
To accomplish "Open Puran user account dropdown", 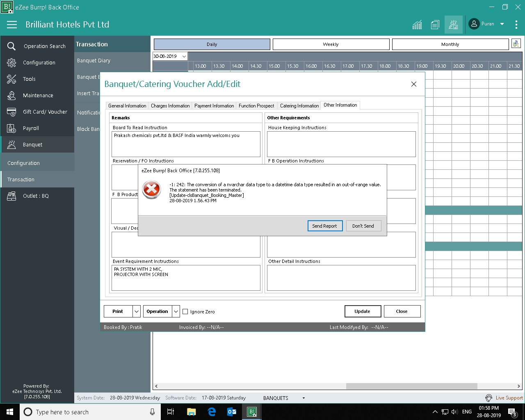I will pos(486,24).
